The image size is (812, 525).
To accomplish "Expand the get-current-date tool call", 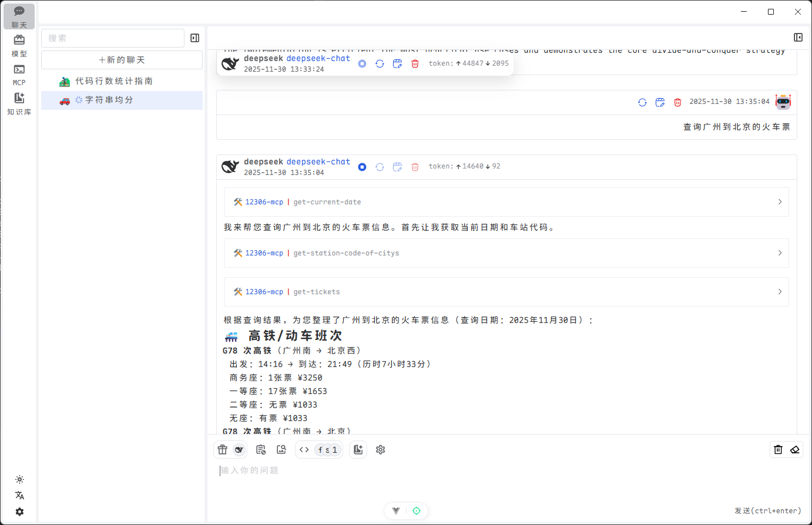I will coord(506,202).
